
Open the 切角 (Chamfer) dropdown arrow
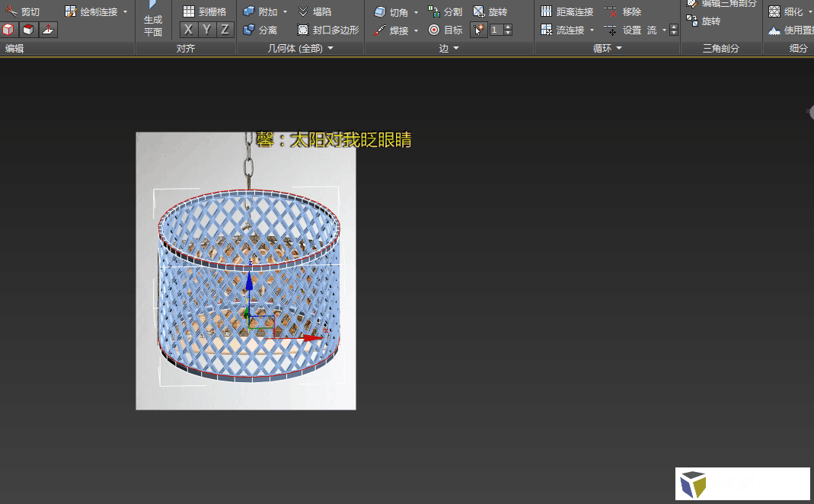coord(417,13)
